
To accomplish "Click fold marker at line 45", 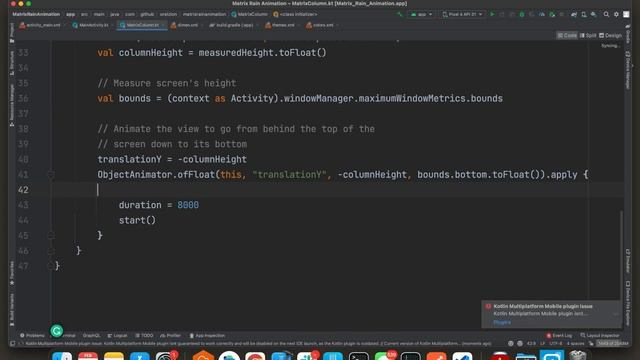I will (51, 236).
